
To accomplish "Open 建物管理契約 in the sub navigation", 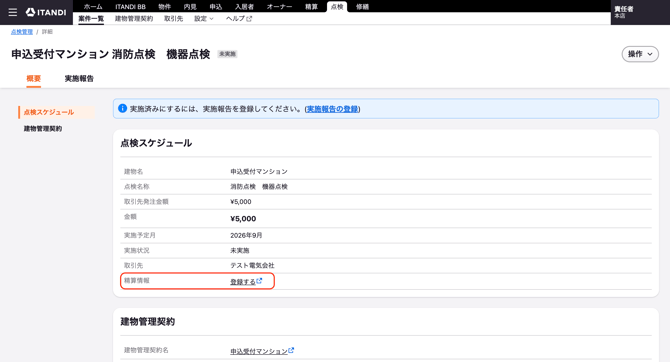I will 134,19.
